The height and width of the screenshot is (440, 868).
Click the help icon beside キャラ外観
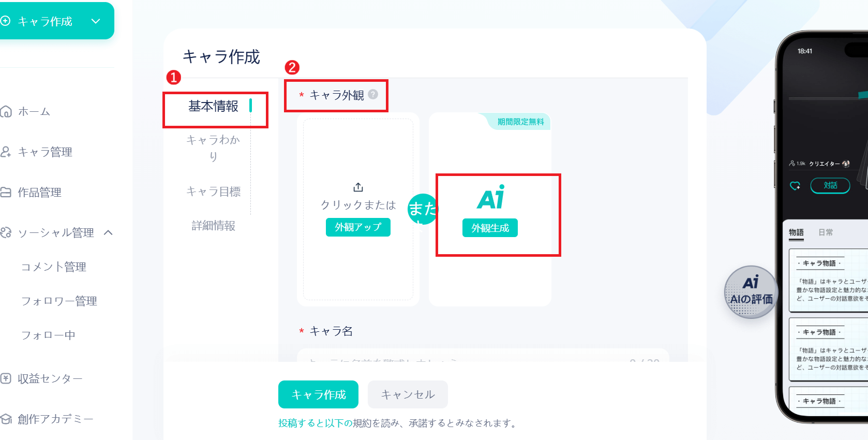point(373,94)
